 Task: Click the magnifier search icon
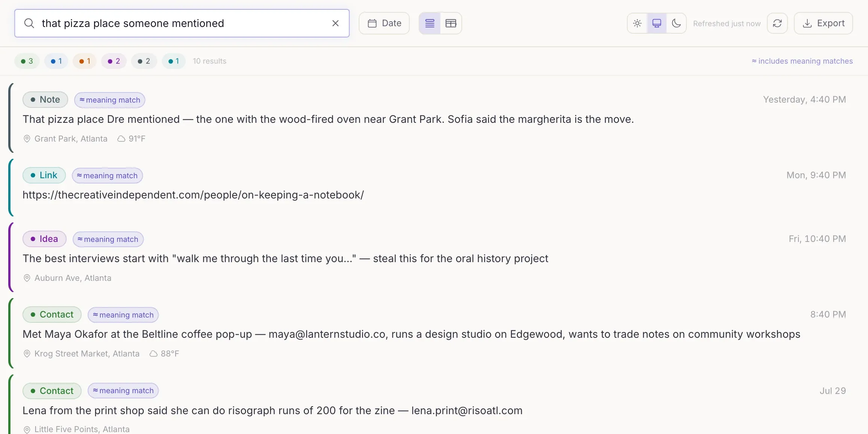29,23
